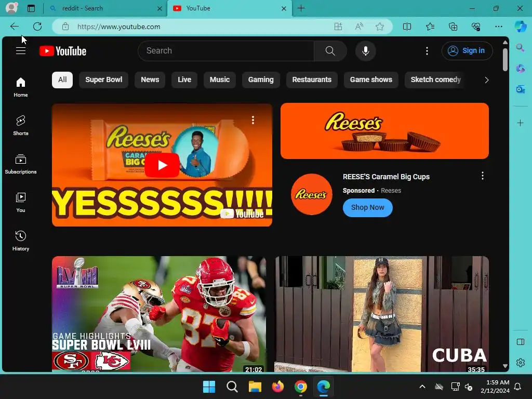Open the YouTube hamburger guide menu
532x399 pixels.
[x=21, y=51]
